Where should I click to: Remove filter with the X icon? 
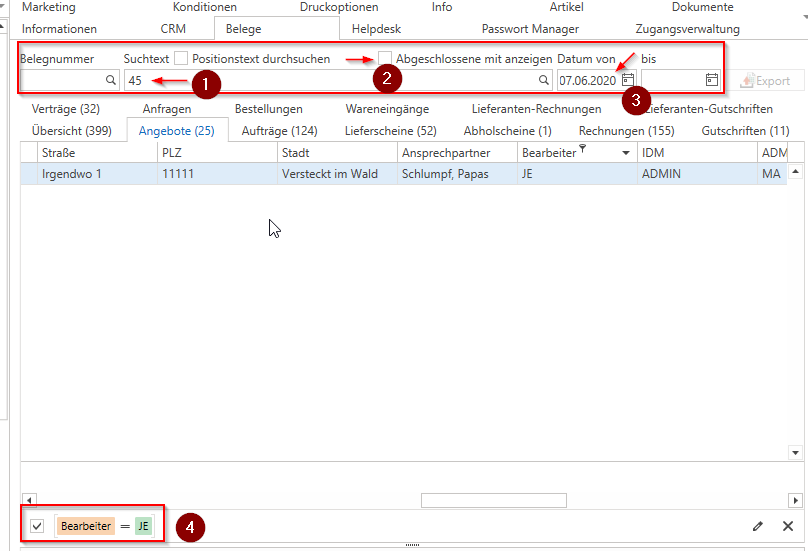point(788,526)
